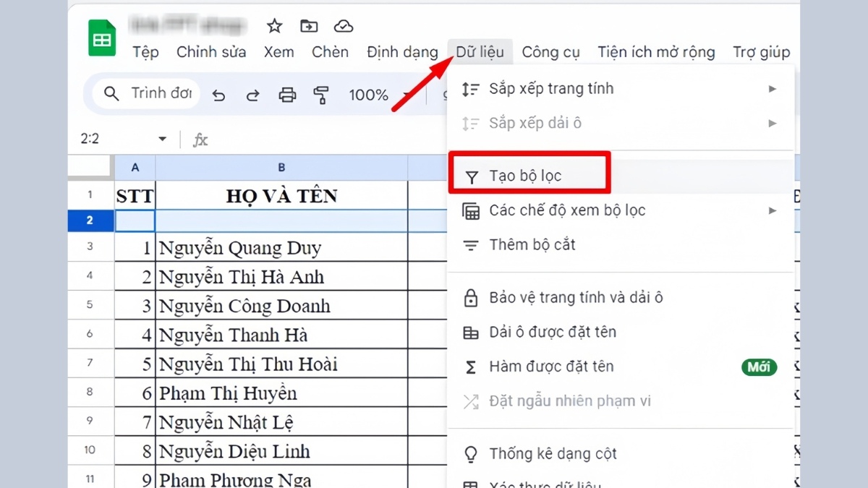
Task: Select Hàm được đặt tên entry
Action: pyautogui.click(x=621, y=367)
